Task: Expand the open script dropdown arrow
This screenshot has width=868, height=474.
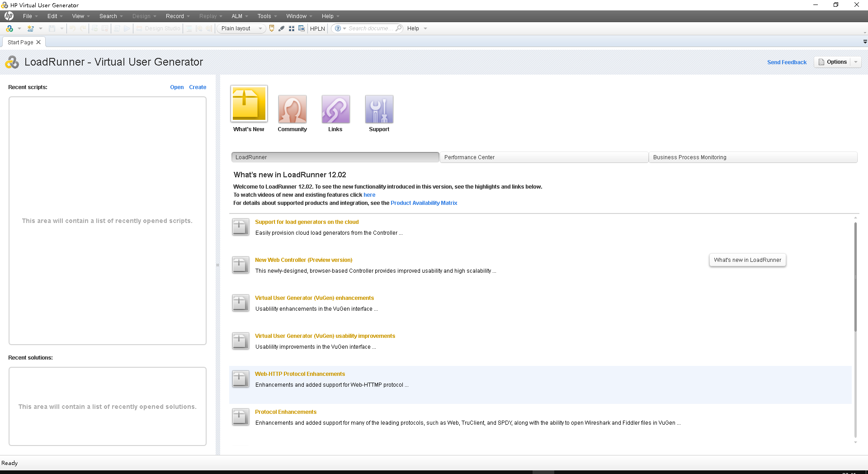Action: click(x=41, y=28)
